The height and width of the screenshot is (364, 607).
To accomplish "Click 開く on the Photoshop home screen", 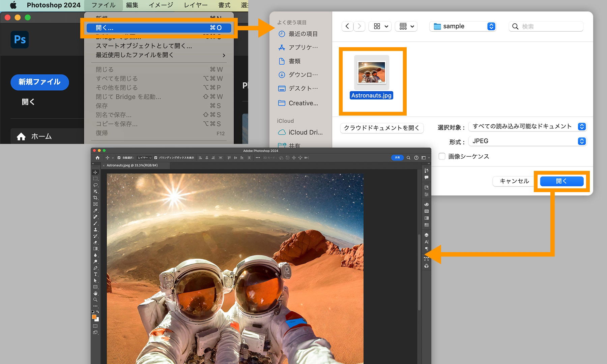I will pyautogui.click(x=28, y=102).
